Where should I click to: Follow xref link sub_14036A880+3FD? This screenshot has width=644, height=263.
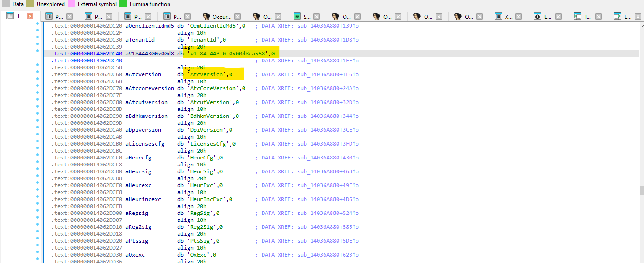pos(328,144)
